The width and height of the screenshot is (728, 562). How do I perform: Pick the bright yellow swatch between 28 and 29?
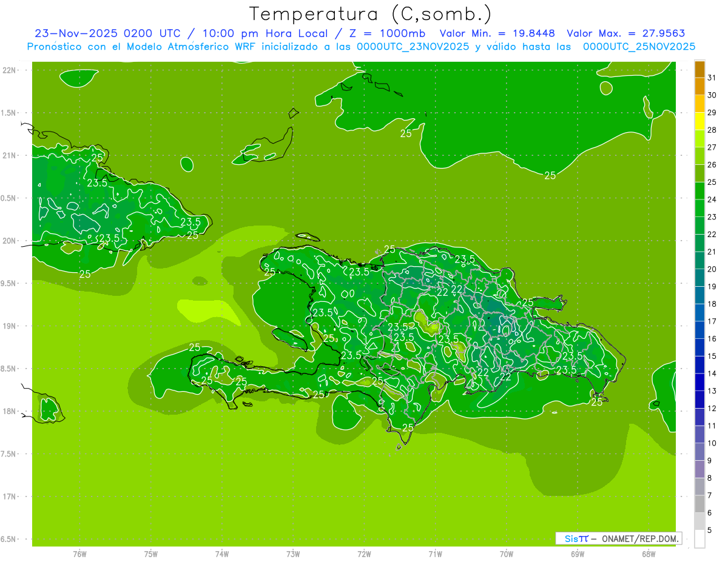click(699, 121)
